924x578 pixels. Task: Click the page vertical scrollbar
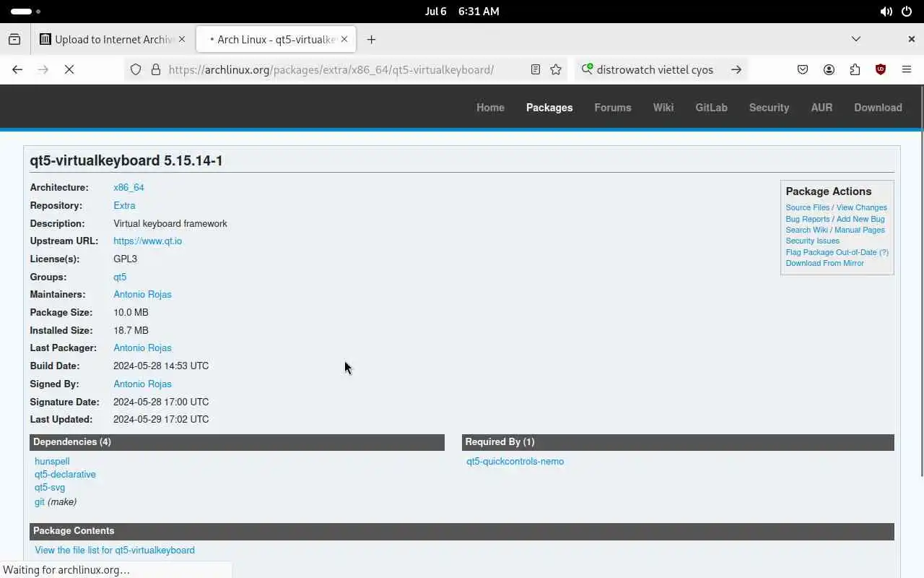[921, 282]
